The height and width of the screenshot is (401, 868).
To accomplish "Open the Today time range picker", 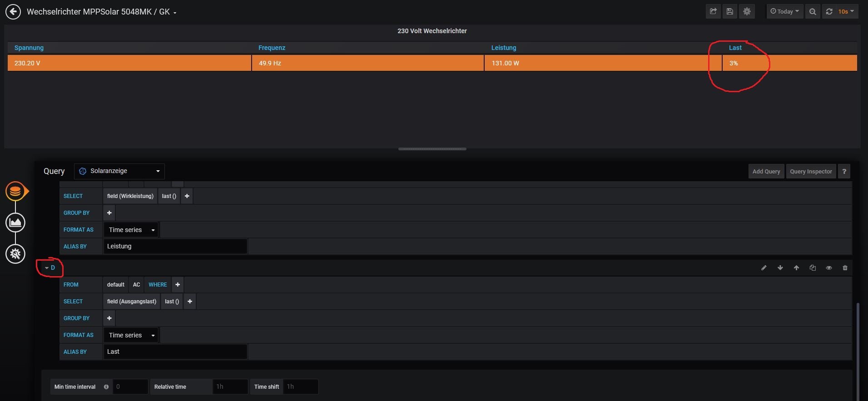I will click(785, 11).
